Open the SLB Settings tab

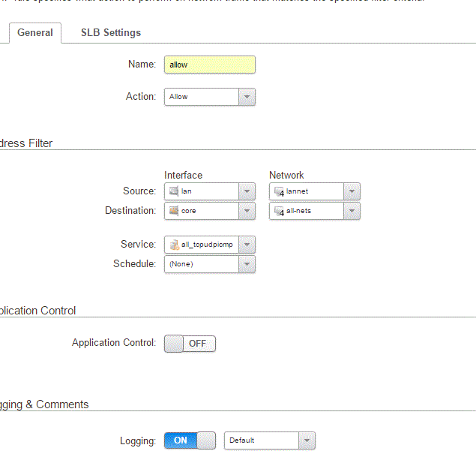click(111, 32)
